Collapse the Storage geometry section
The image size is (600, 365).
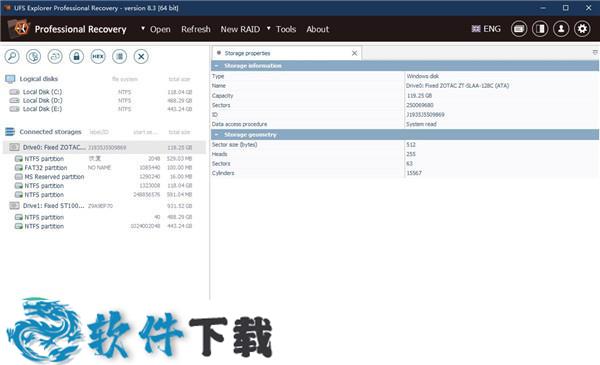click(x=217, y=135)
